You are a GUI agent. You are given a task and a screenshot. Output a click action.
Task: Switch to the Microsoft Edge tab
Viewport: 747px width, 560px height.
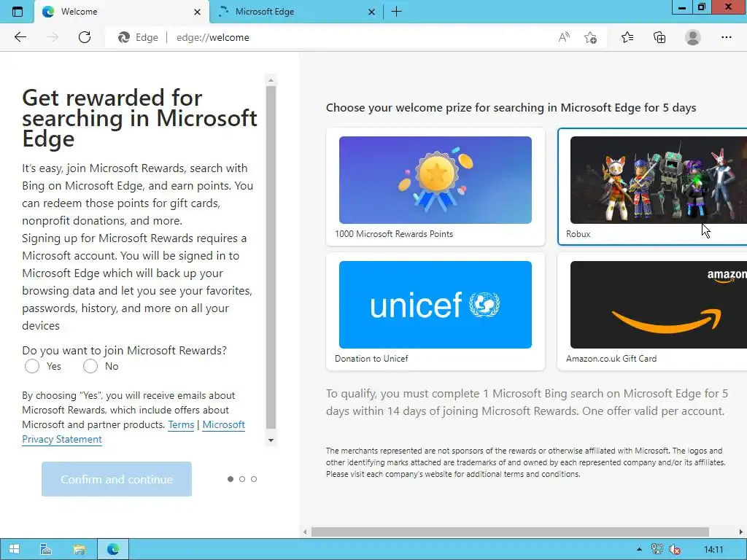pyautogui.click(x=296, y=12)
